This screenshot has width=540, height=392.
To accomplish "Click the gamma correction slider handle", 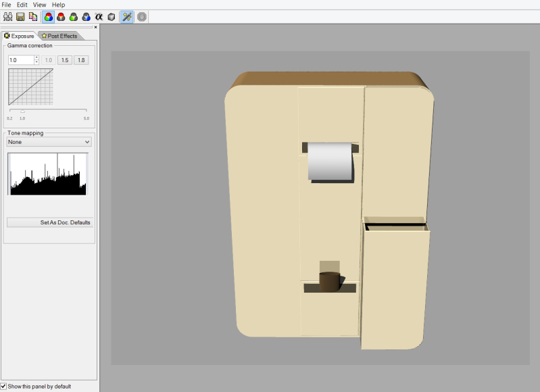I will click(22, 111).
